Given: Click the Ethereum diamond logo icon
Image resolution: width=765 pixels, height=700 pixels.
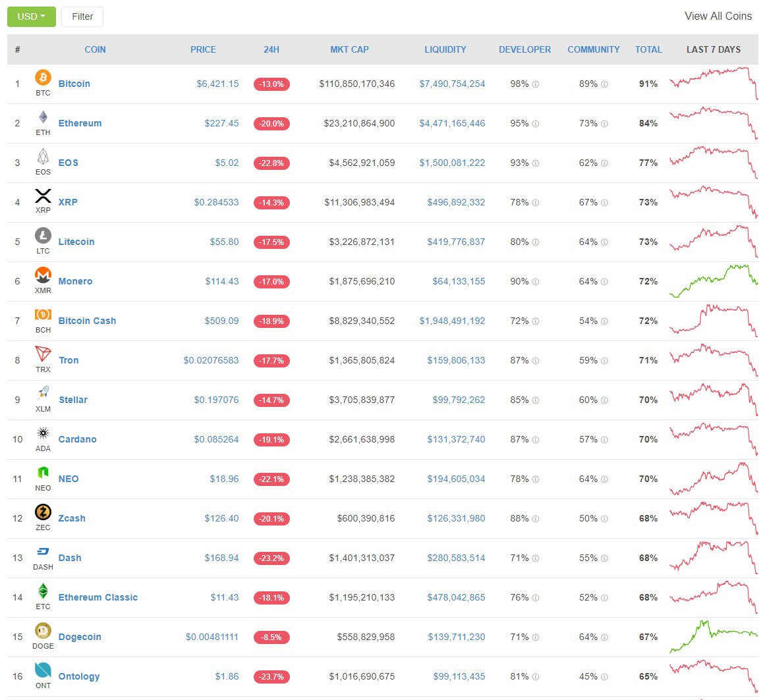Looking at the screenshot, I should tap(43, 117).
